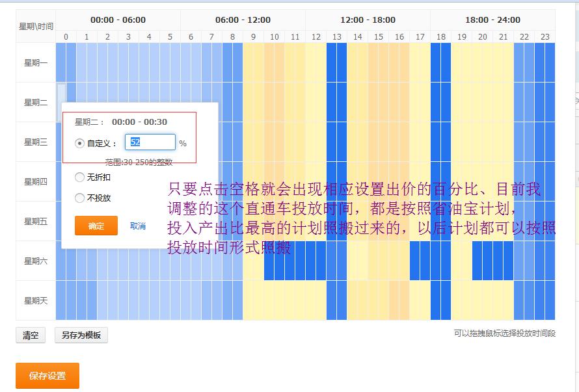Click 星期六 first half-hour cell of hour 15

(373, 261)
